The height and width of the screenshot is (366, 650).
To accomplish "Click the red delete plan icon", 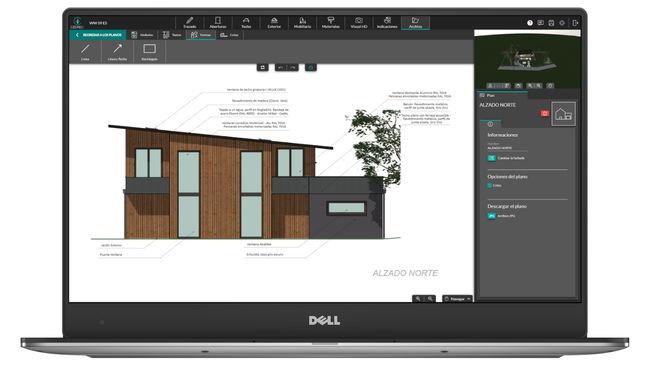I will (x=545, y=113).
